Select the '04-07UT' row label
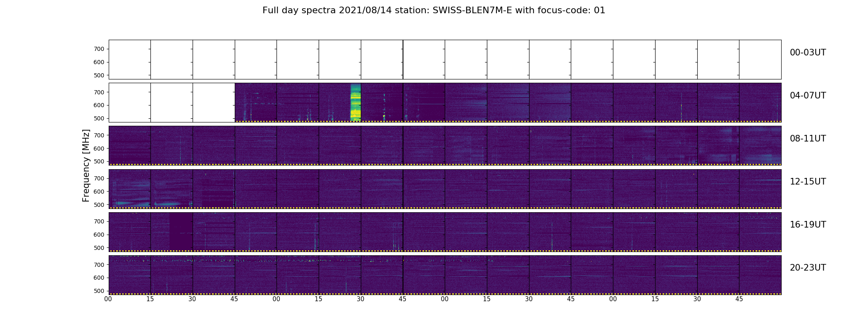This screenshot has height=331, width=868. click(808, 96)
